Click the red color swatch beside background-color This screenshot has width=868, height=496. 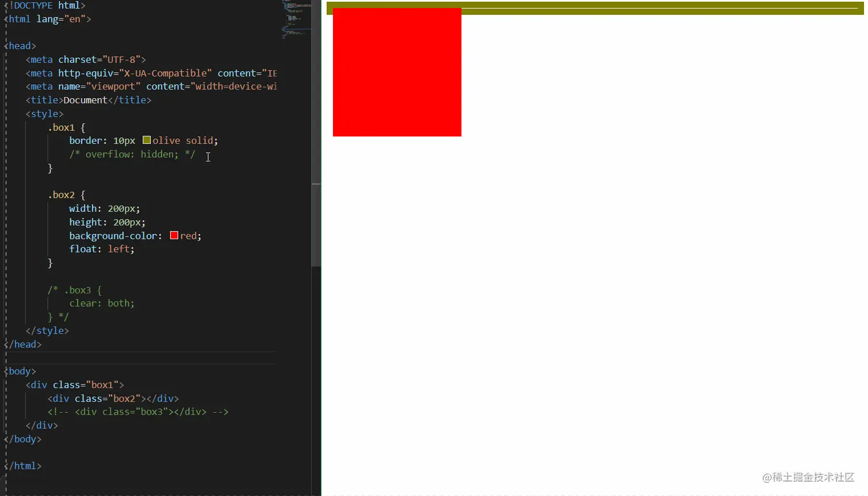pyautogui.click(x=173, y=235)
